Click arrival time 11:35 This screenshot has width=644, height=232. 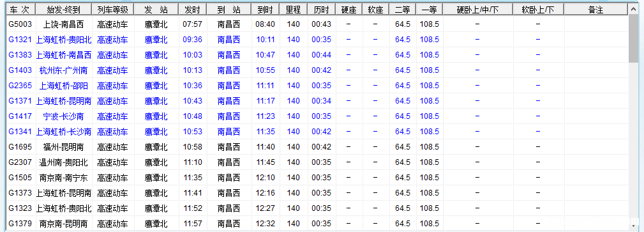tap(266, 132)
